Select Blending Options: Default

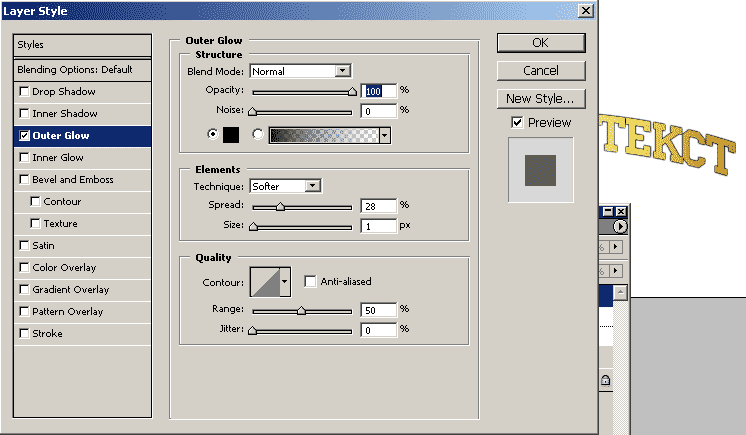pyautogui.click(x=82, y=69)
